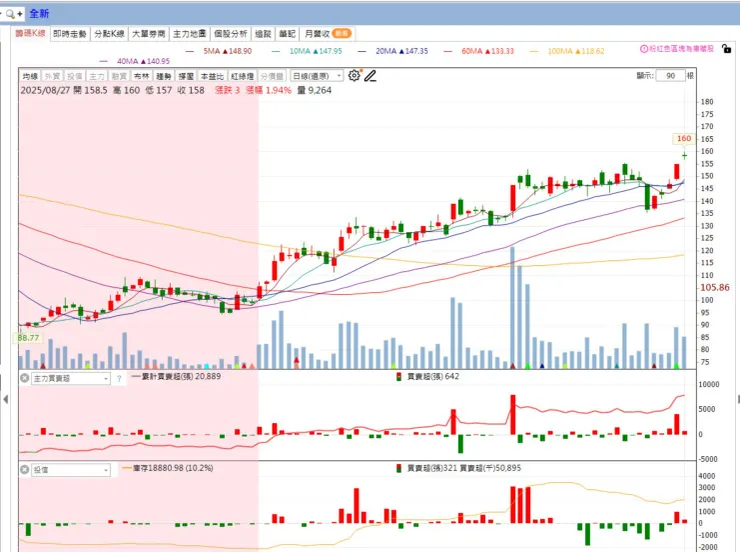This screenshot has height=552, width=740.
Task: Click the 60MA 133.33 legend entry
Action: point(479,51)
